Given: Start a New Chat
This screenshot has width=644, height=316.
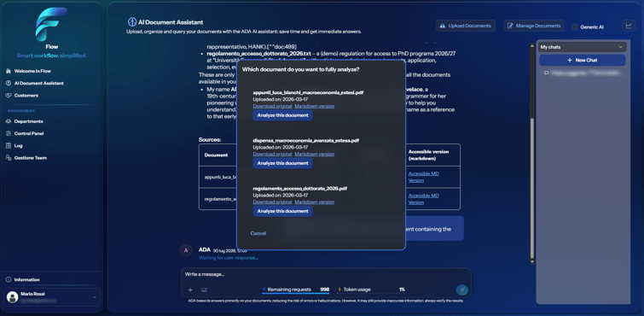Looking at the screenshot, I should pos(583,60).
